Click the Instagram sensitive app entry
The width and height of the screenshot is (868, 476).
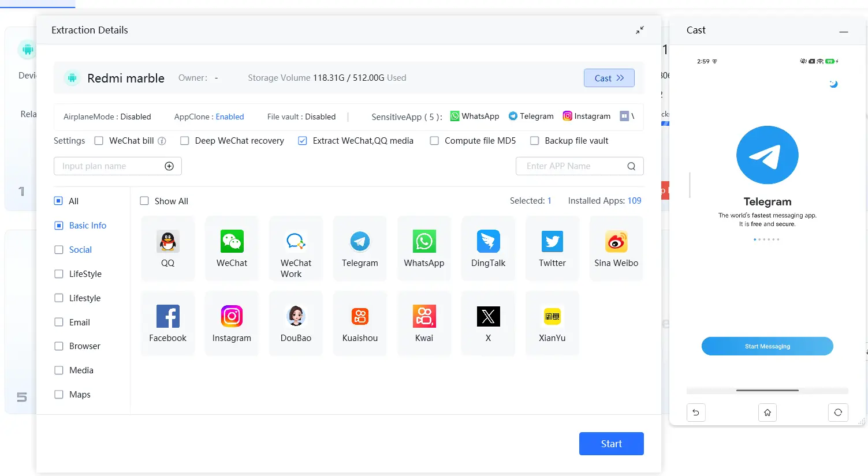[x=587, y=116]
